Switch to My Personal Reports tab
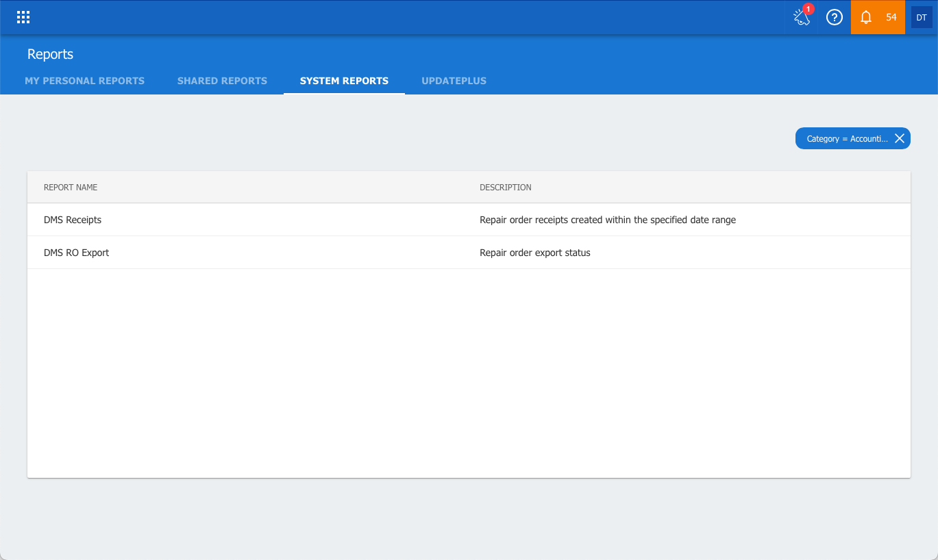This screenshot has height=560, width=938. pos(84,81)
